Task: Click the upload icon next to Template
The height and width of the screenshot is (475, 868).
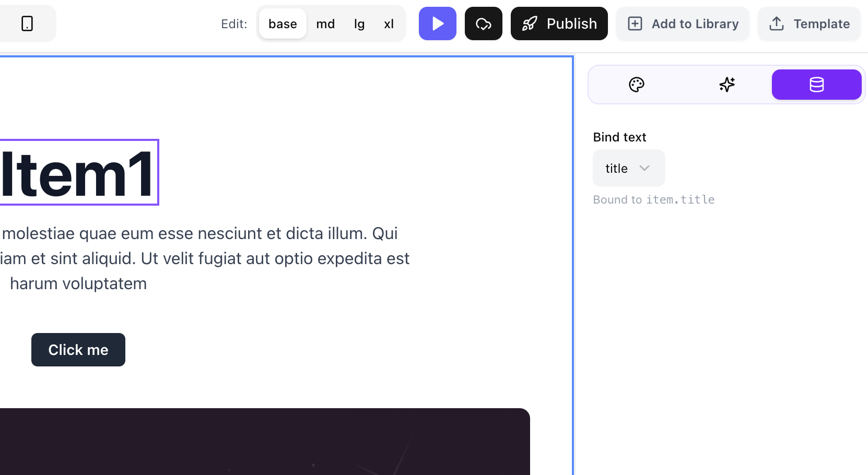Action: (777, 23)
